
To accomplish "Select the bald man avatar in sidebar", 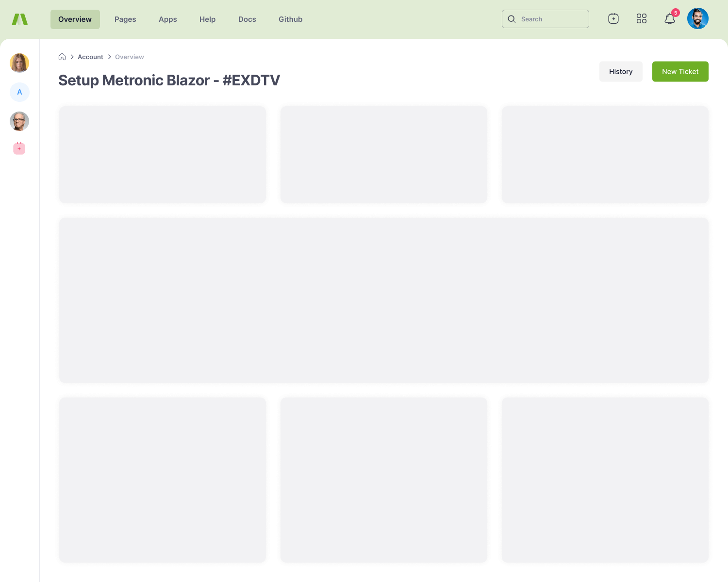I will pyautogui.click(x=19, y=121).
